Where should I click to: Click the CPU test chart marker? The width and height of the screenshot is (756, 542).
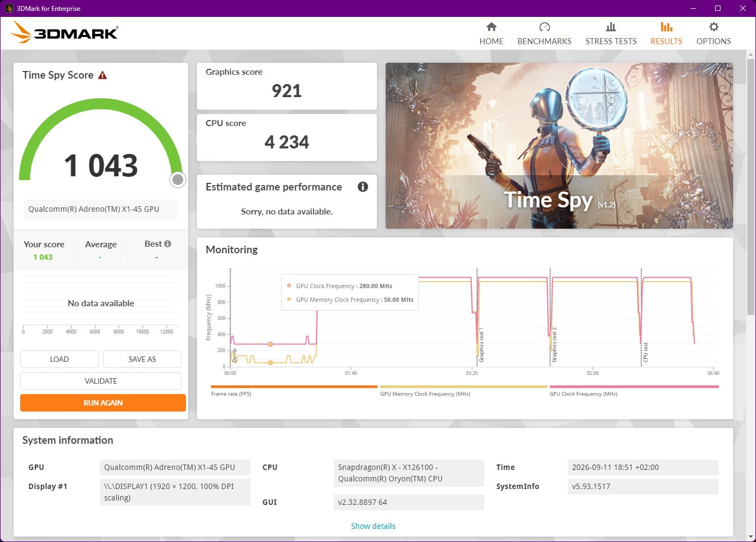645,352
